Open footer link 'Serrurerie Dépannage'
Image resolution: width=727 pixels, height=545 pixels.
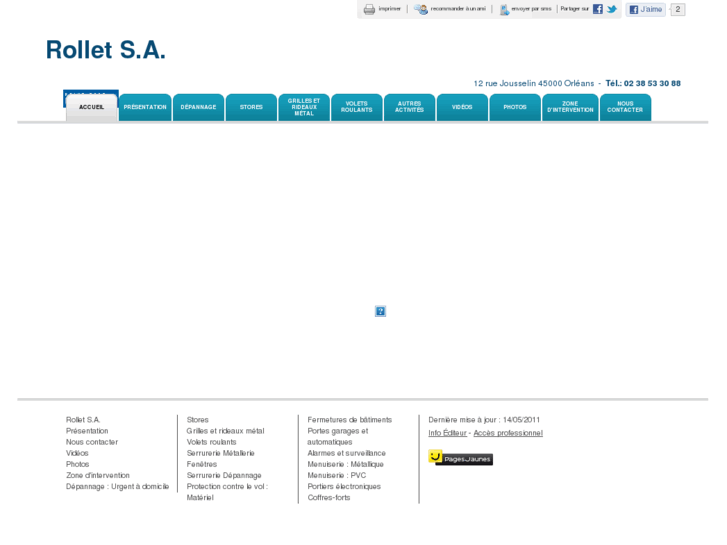click(224, 475)
